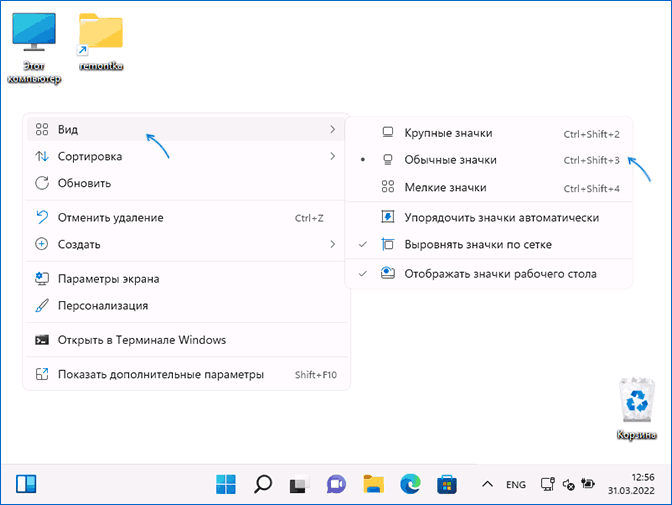Open File Explorer from the taskbar

tap(373, 484)
